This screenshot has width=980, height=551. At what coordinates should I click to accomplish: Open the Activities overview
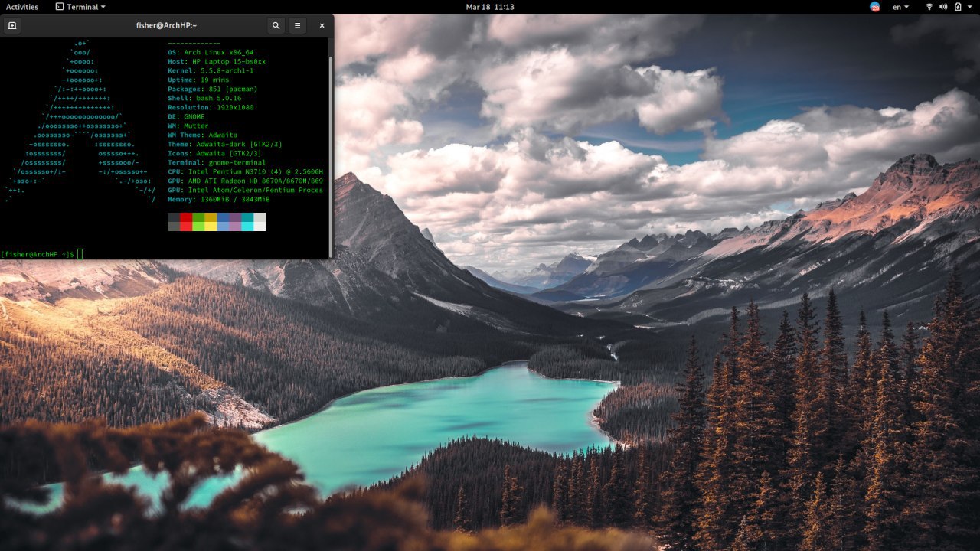coord(22,7)
